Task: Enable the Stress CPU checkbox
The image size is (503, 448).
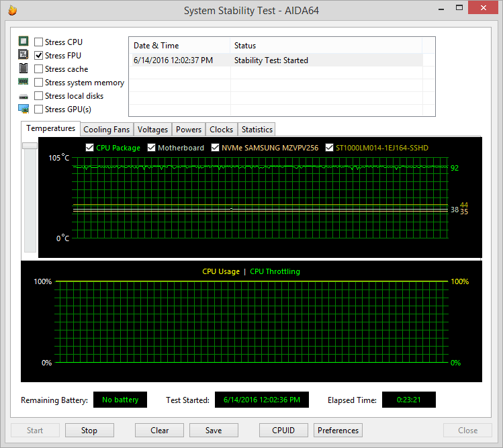Action: 38,42
